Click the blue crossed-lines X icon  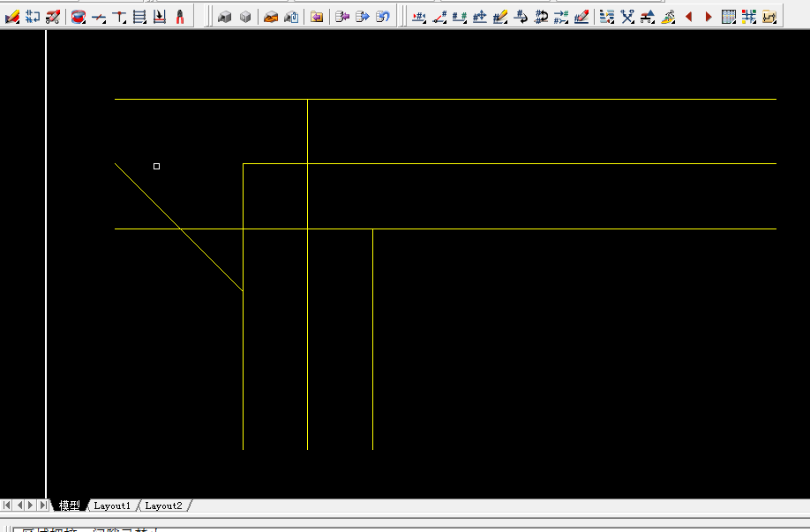coord(627,16)
